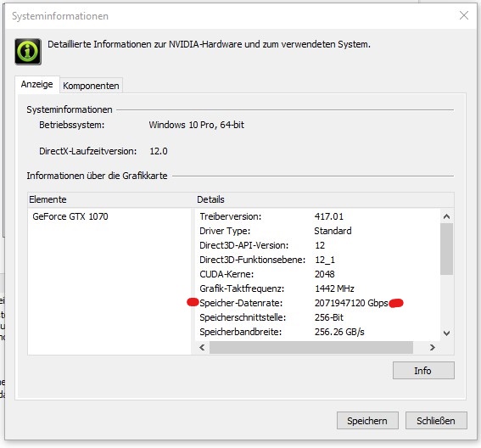Click the CUDA cores value 2048
The height and width of the screenshot is (448, 481).
325,274
